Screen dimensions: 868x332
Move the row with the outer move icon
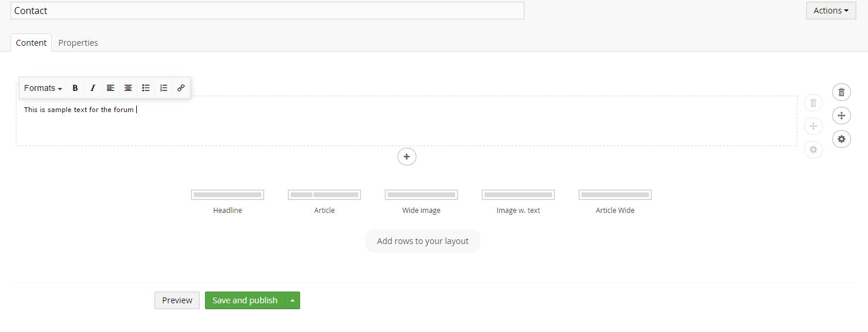(842, 116)
